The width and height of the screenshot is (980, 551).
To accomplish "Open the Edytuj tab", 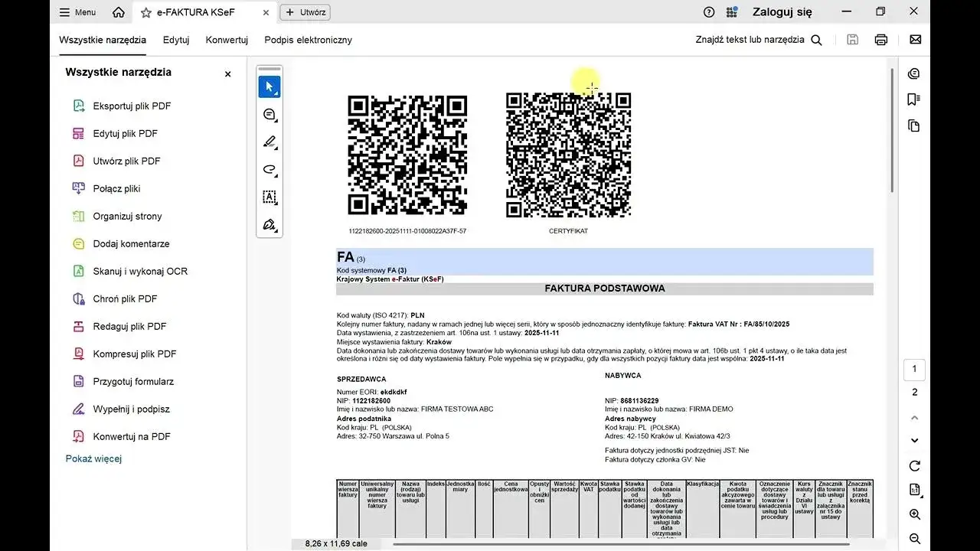I will coord(176,40).
